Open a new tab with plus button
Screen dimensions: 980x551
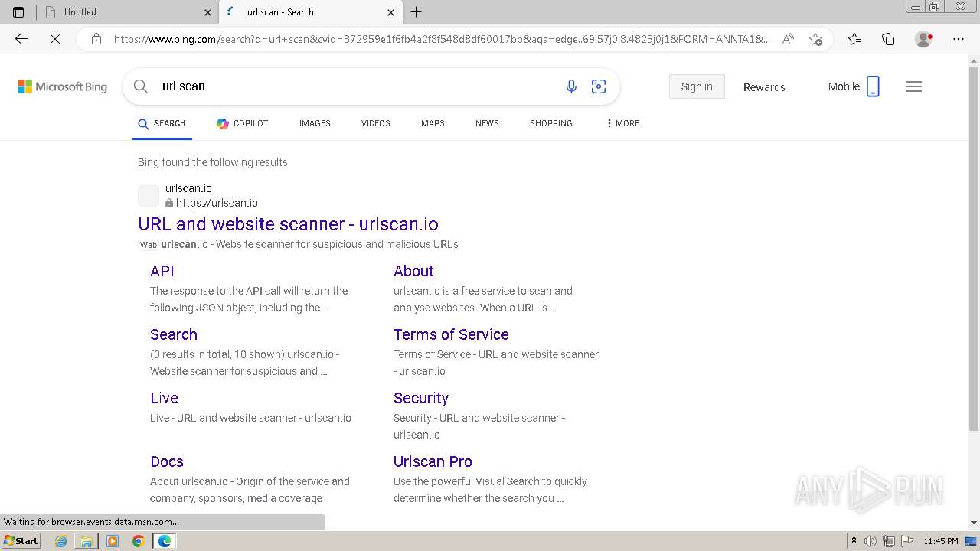[416, 12]
